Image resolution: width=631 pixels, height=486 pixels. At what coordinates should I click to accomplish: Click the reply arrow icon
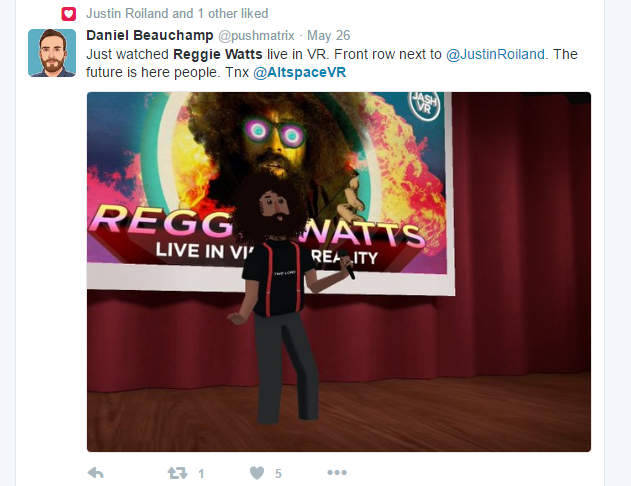tap(96, 473)
